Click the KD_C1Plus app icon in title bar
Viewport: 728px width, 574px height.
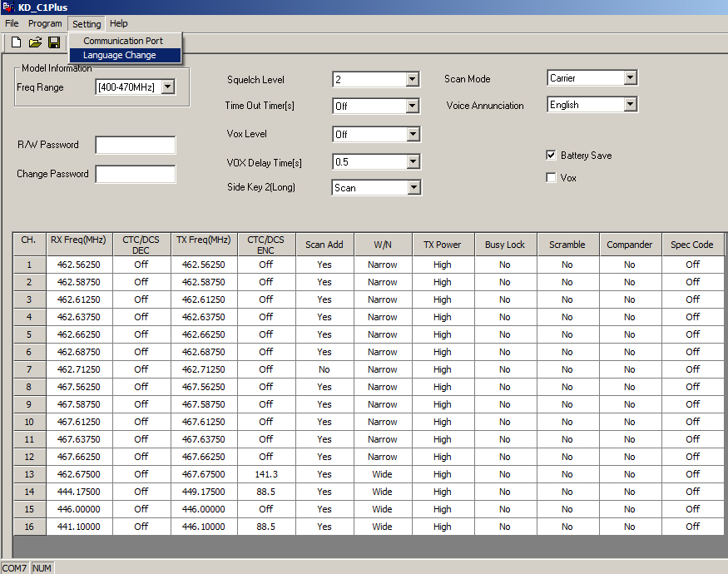[8, 7]
